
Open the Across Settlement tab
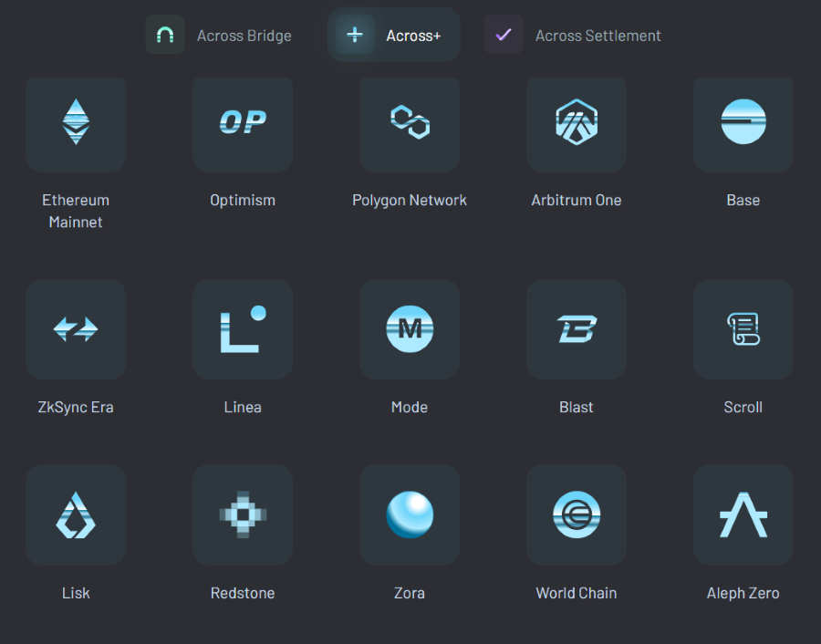(573, 35)
